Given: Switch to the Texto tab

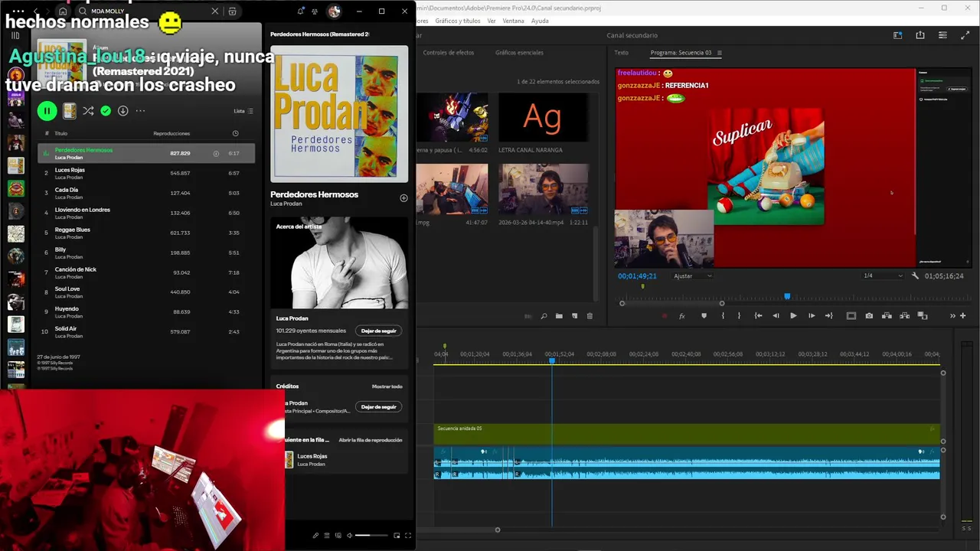Looking at the screenshot, I should [621, 53].
